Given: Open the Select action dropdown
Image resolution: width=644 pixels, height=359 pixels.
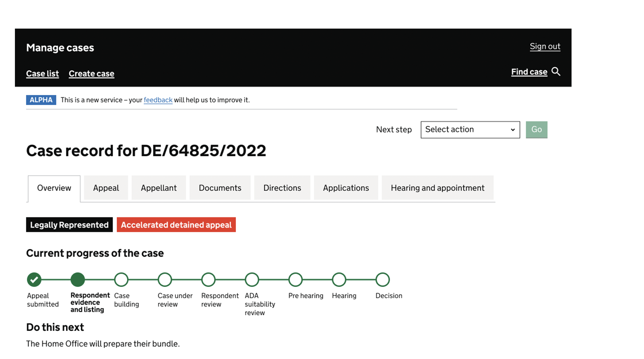Looking at the screenshot, I should (x=470, y=130).
